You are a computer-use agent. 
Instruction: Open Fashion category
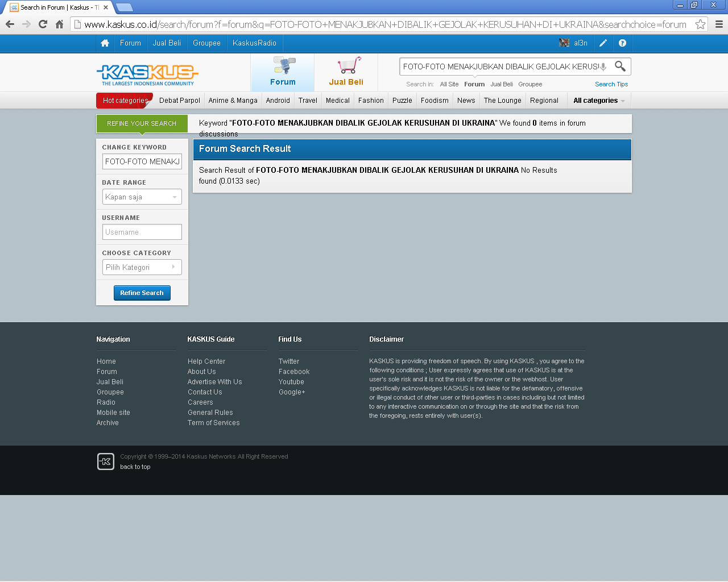371,101
